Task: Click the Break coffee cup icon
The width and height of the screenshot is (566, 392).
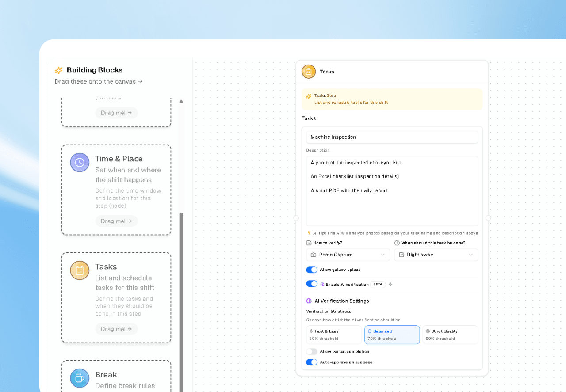Action: [80, 378]
